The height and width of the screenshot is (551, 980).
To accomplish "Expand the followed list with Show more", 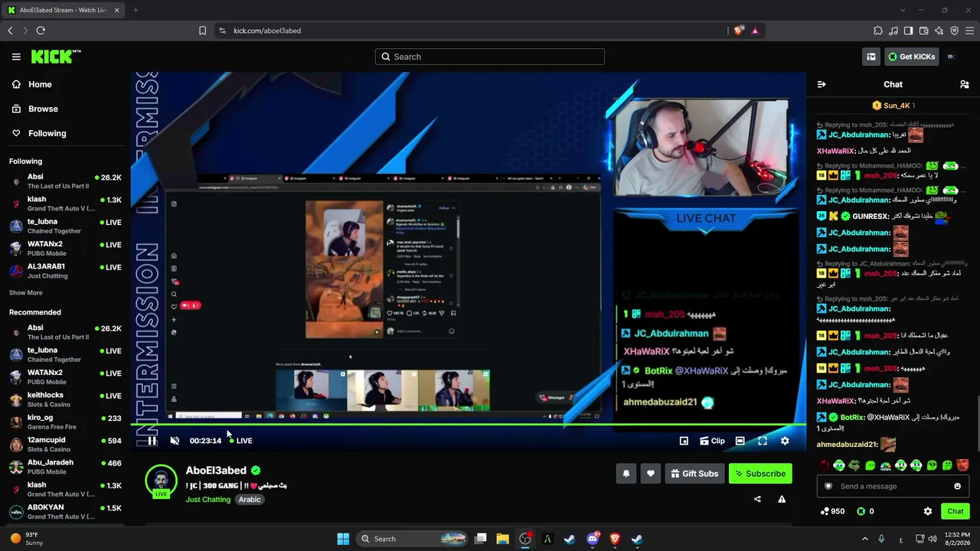I will 26,293.
